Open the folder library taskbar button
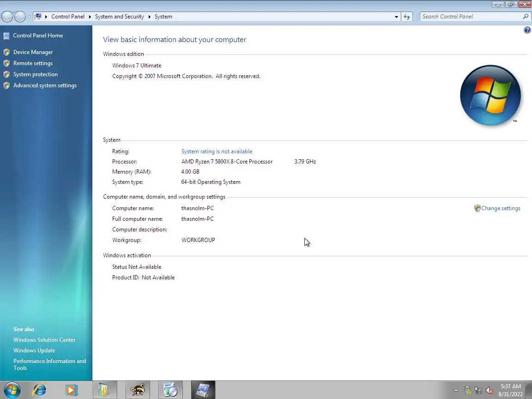532x399 pixels. pyautogui.click(x=104, y=390)
